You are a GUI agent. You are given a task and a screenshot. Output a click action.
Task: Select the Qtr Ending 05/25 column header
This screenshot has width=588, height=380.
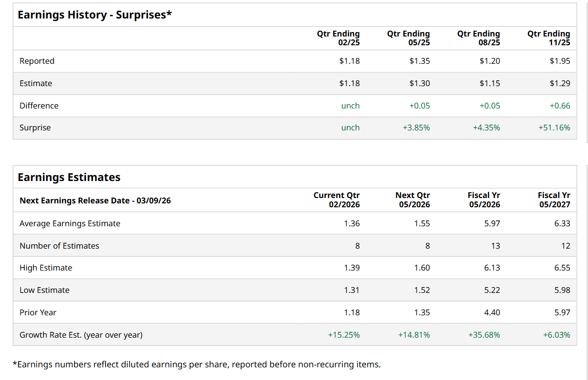408,38
